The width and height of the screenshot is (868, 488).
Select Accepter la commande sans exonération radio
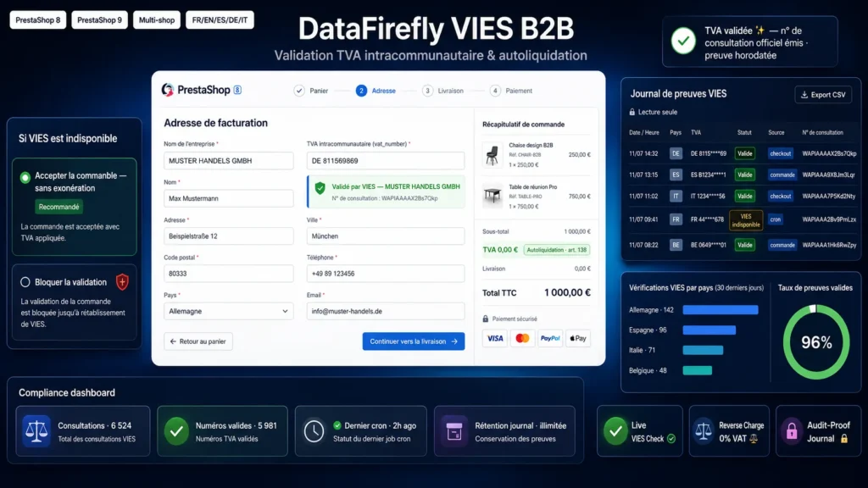[25, 178]
